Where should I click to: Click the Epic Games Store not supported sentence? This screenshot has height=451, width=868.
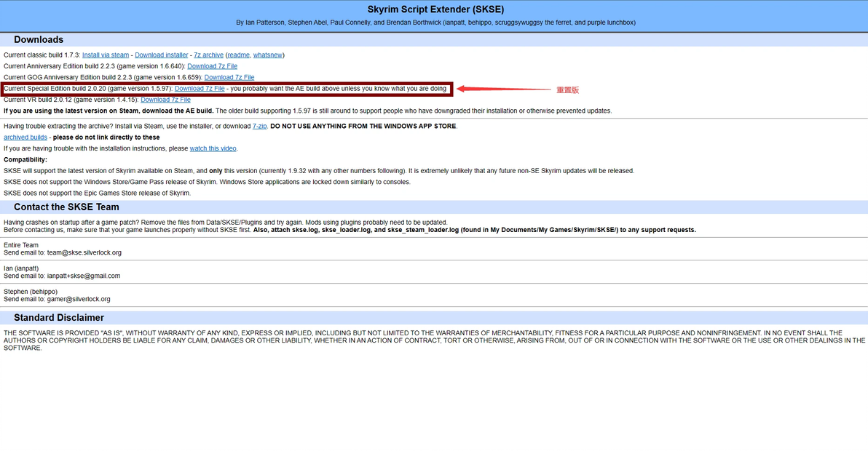(x=98, y=193)
